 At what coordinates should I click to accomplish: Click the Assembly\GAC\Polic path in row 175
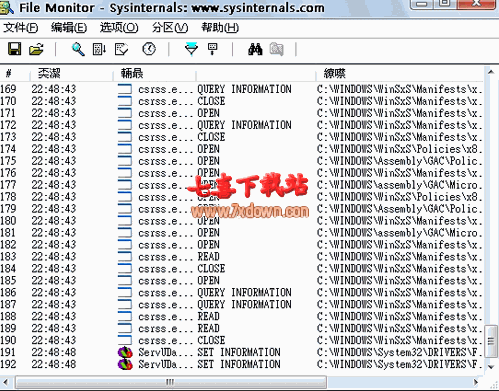[399, 161]
